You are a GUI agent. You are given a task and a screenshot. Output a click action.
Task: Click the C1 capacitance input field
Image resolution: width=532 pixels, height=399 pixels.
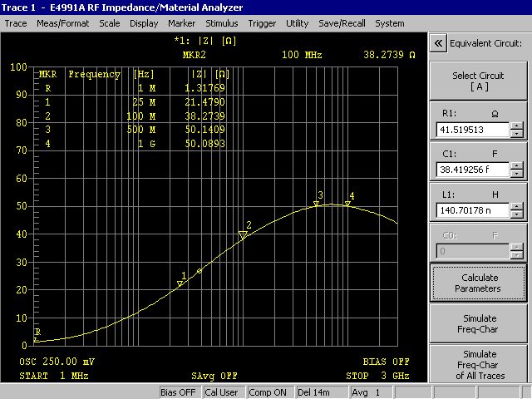tap(471, 170)
